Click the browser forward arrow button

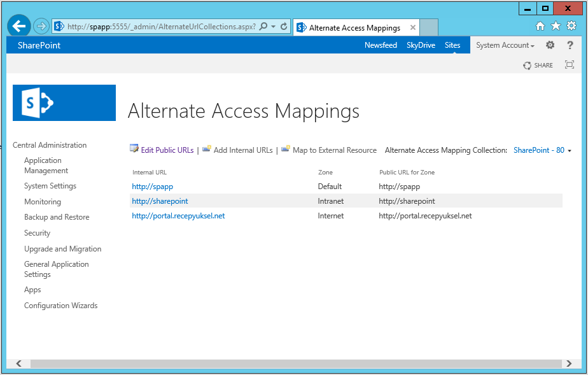tap(41, 26)
